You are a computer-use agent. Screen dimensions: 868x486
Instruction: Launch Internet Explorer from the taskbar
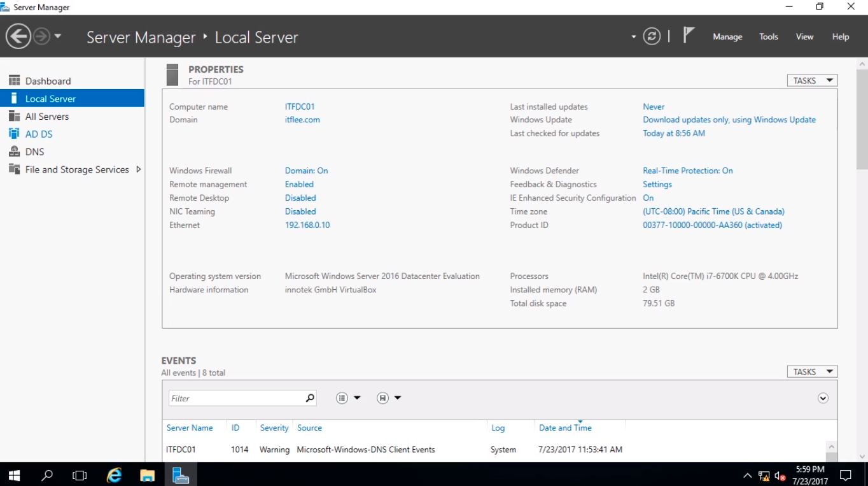pyautogui.click(x=114, y=475)
